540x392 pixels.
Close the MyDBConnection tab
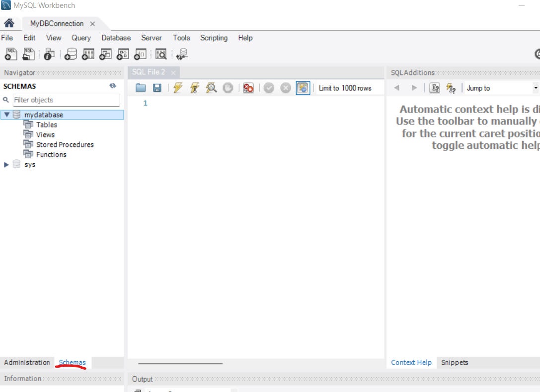tap(92, 24)
